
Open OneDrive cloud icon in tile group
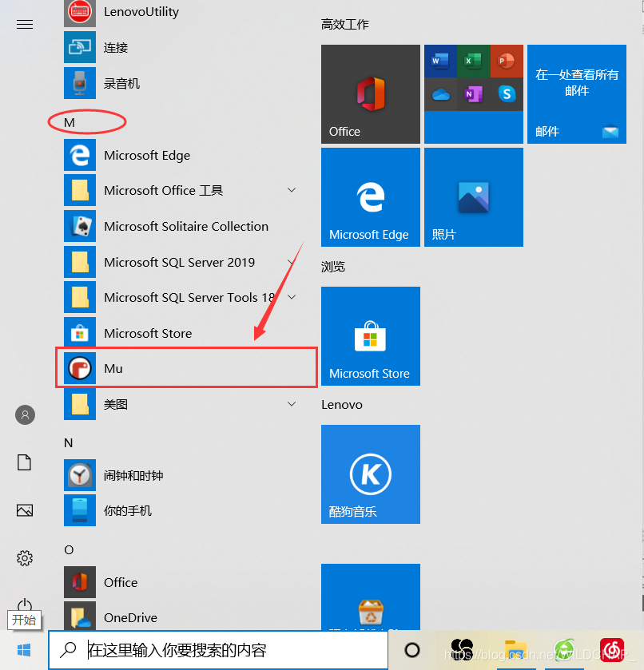pos(440,94)
